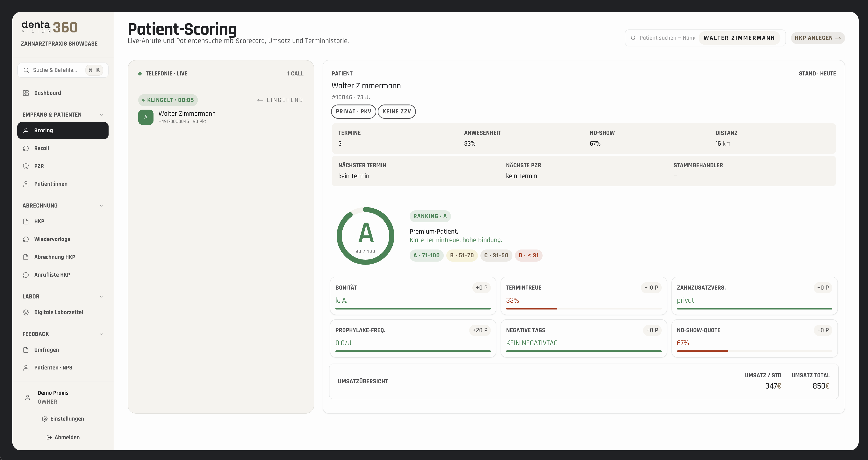Click the Umfragen document icon
Screen dimensions: 868x460
click(x=26, y=350)
